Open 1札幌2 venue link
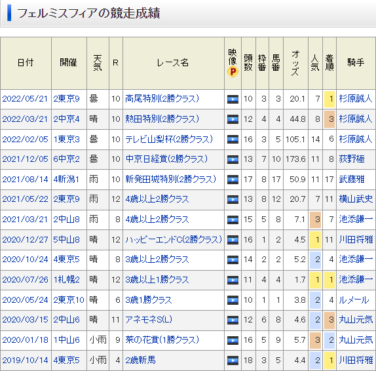Screen dimensions: 376x371 click(x=67, y=280)
